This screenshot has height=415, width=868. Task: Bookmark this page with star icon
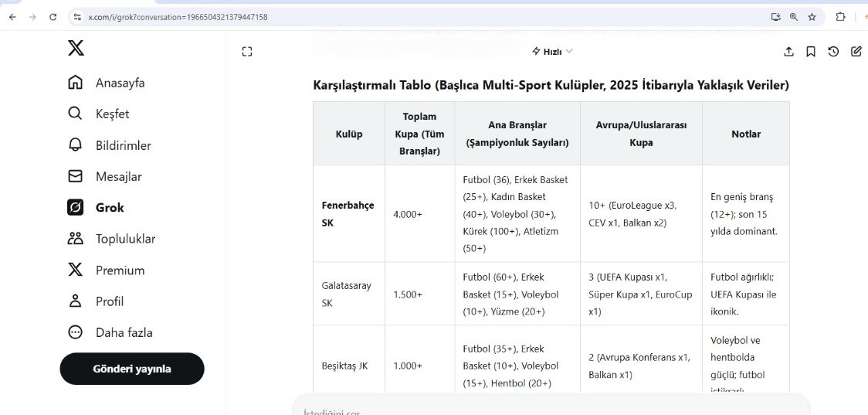812,17
